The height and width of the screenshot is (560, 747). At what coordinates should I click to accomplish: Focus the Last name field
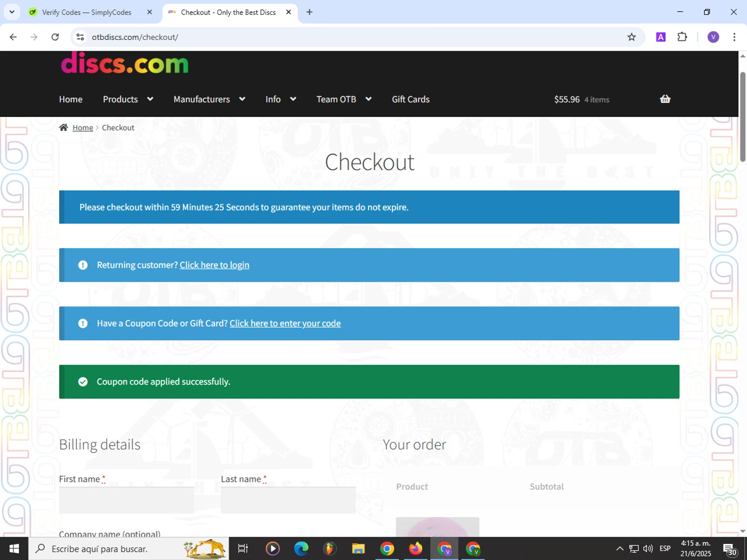point(288,500)
